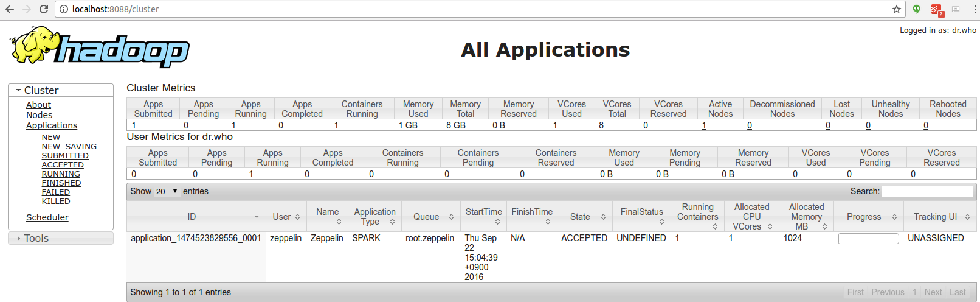Click the application progress bar
Screen dimensions: 980x302
pos(868,239)
